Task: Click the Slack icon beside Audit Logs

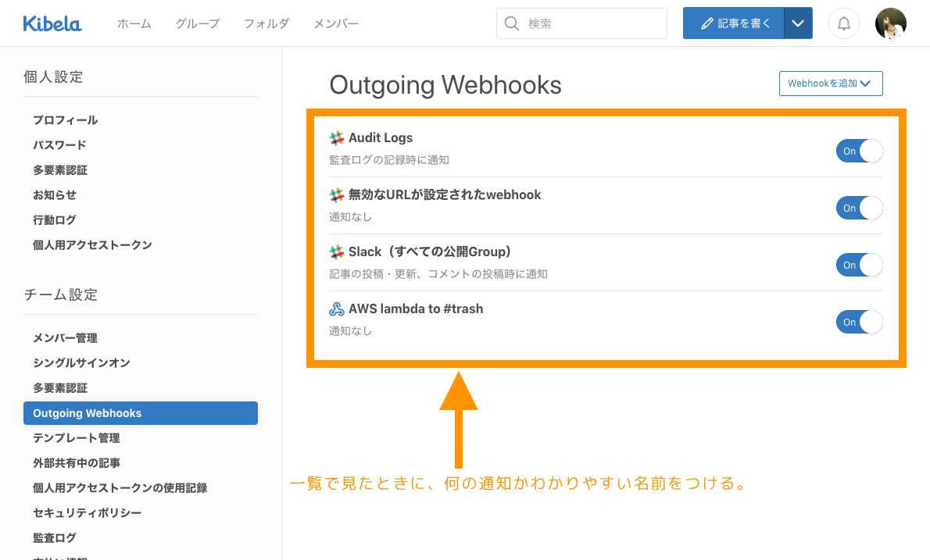Action: (337, 138)
